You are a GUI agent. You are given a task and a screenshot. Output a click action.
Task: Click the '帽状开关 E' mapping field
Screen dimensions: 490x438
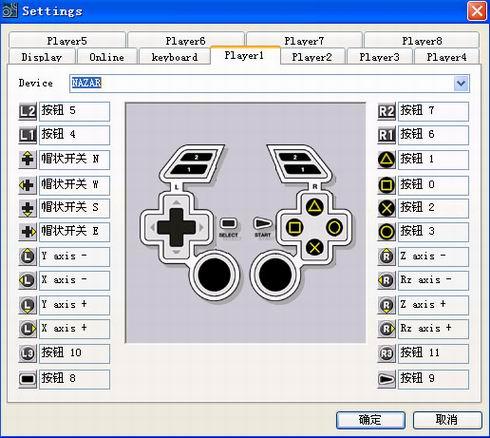(x=74, y=232)
